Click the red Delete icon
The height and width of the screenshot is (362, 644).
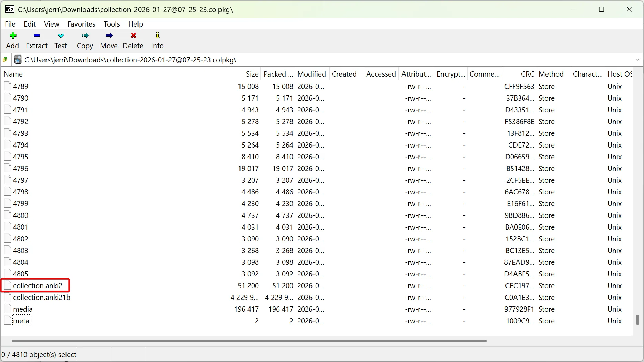pos(133,36)
